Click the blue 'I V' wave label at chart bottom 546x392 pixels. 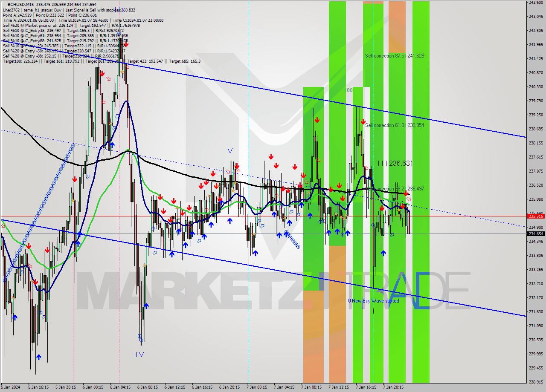point(139,355)
